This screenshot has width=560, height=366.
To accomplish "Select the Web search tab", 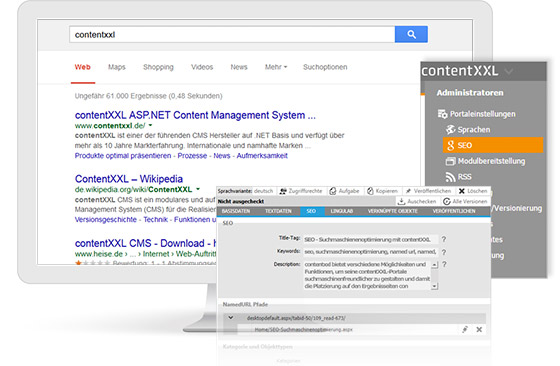I will click(x=82, y=67).
